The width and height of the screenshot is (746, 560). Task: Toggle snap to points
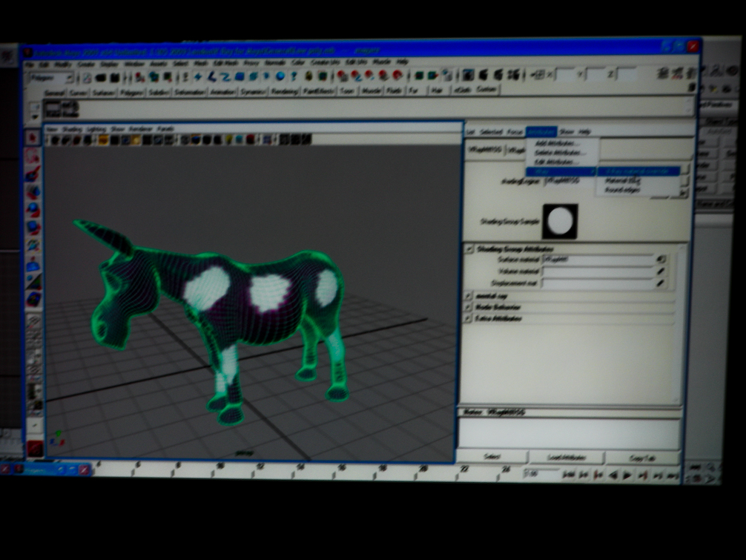pyautogui.click(x=370, y=76)
